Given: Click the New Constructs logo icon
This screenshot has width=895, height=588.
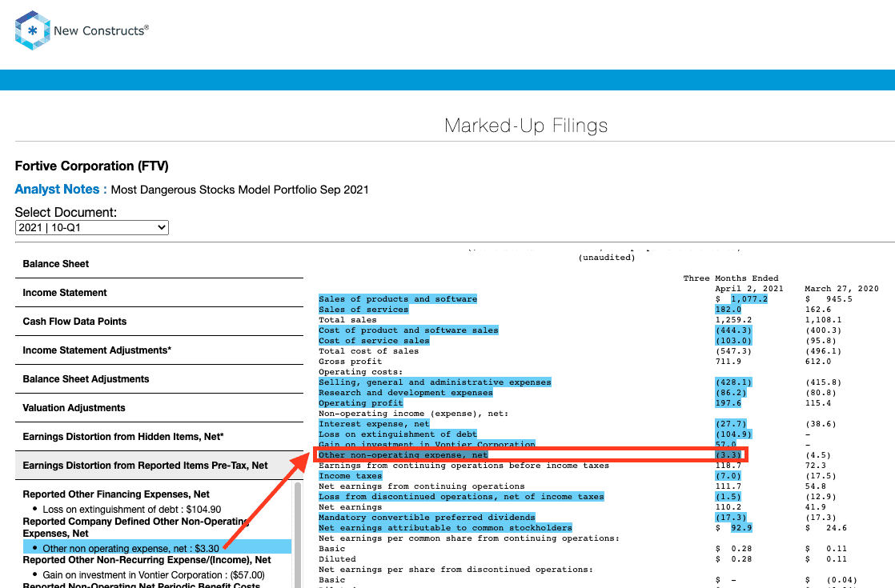Looking at the screenshot, I should pyautogui.click(x=33, y=30).
